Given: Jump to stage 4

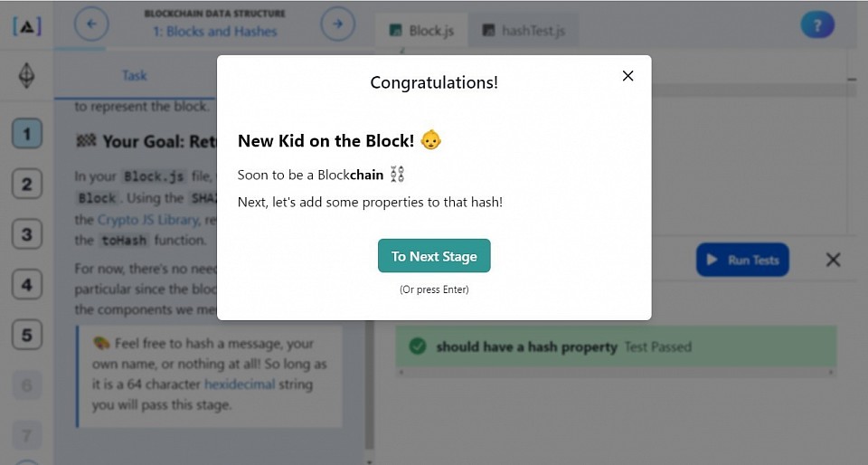Looking at the screenshot, I should tap(26, 285).
